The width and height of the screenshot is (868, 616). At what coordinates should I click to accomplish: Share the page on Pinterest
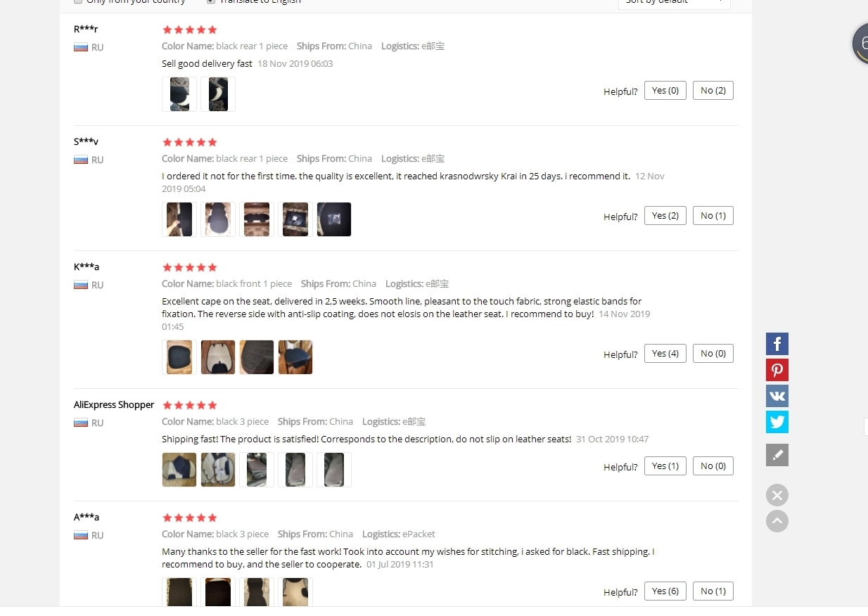coord(777,370)
